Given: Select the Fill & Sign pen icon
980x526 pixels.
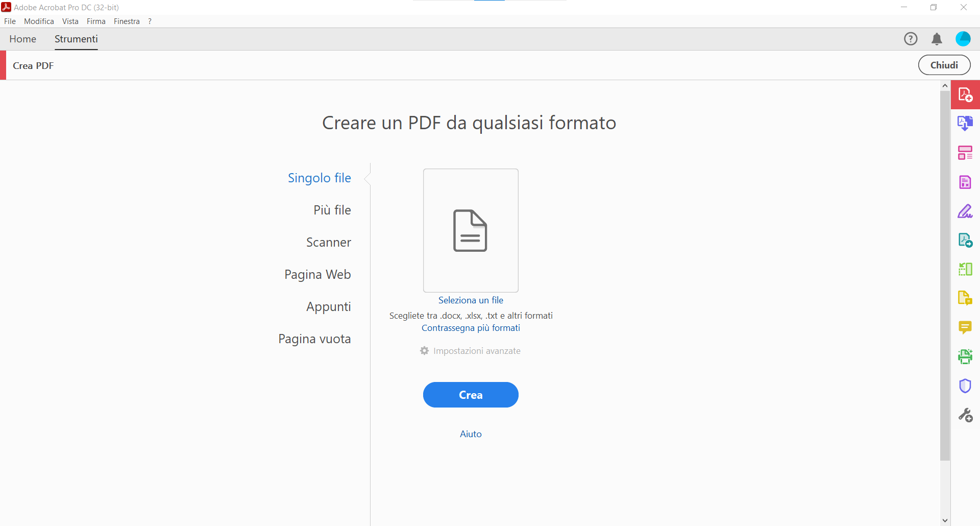Looking at the screenshot, I should (x=965, y=211).
